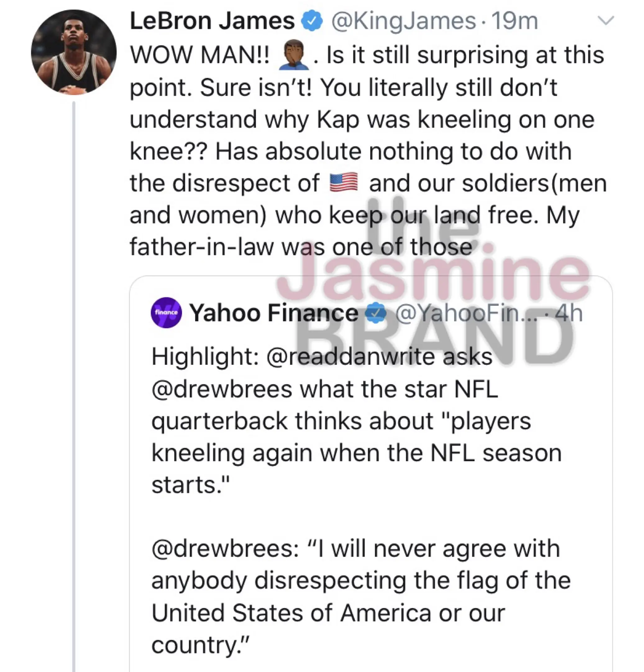Viewport: 644px width, 672px height.
Task: Click Yahoo Finance's verified badge
Action: click(x=376, y=312)
